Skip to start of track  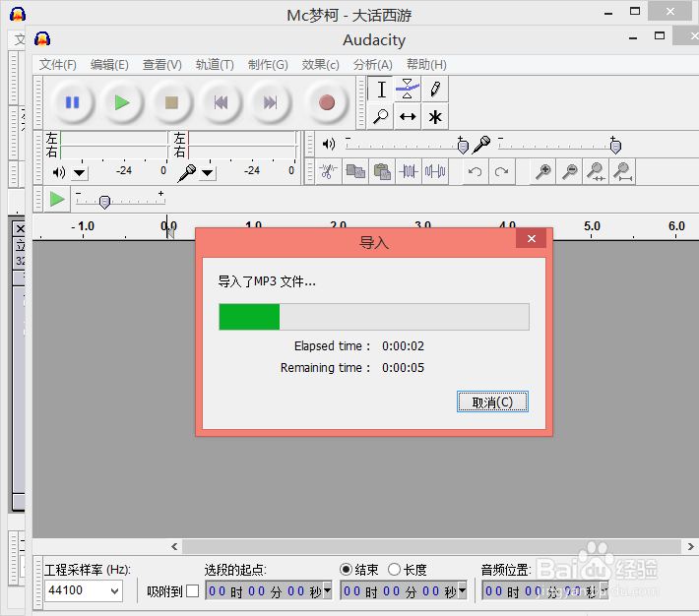pyautogui.click(x=221, y=103)
